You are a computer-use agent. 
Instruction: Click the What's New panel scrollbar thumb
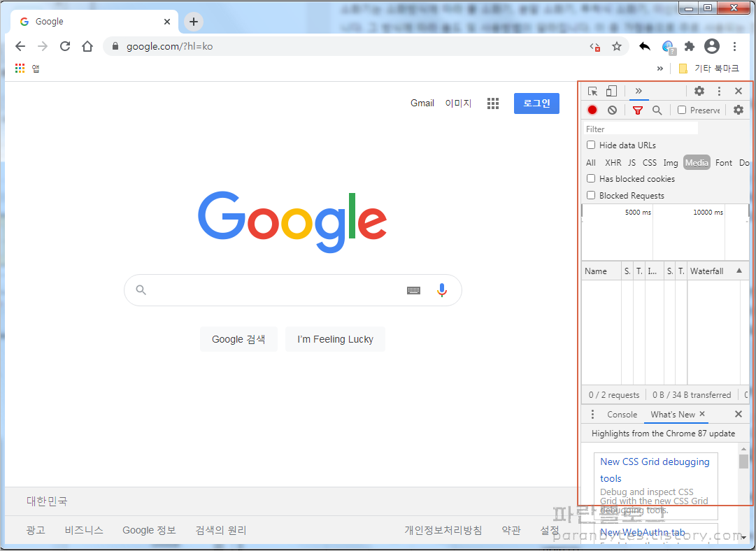[743, 461]
